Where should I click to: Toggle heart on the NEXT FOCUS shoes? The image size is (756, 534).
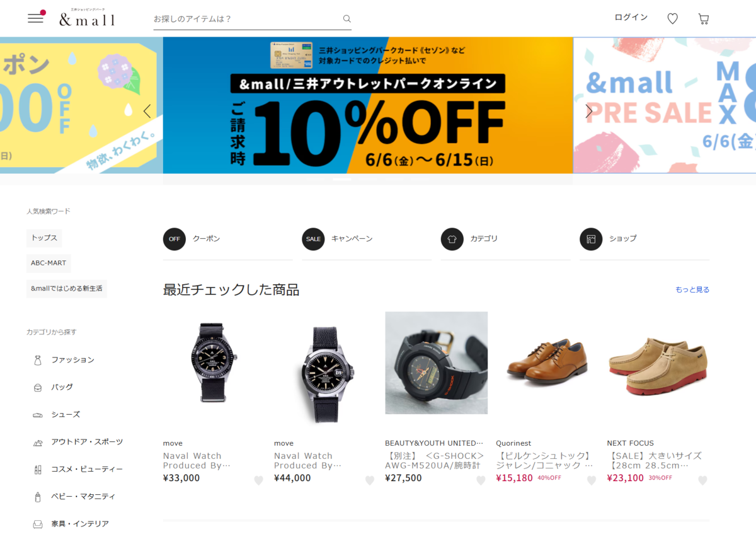click(702, 480)
